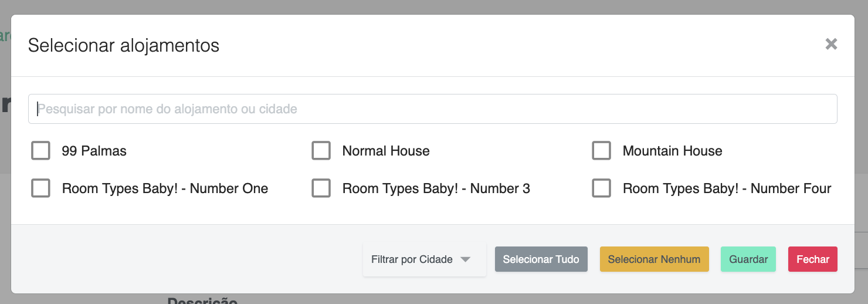Tick the 99 Palmas checkbox
The height and width of the screenshot is (304, 868).
coord(40,151)
